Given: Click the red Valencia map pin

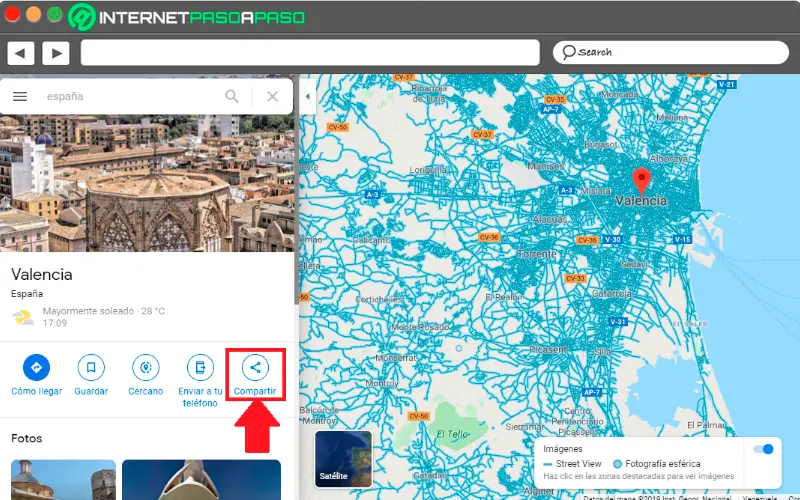Looking at the screenshot, I should (641, 181).
